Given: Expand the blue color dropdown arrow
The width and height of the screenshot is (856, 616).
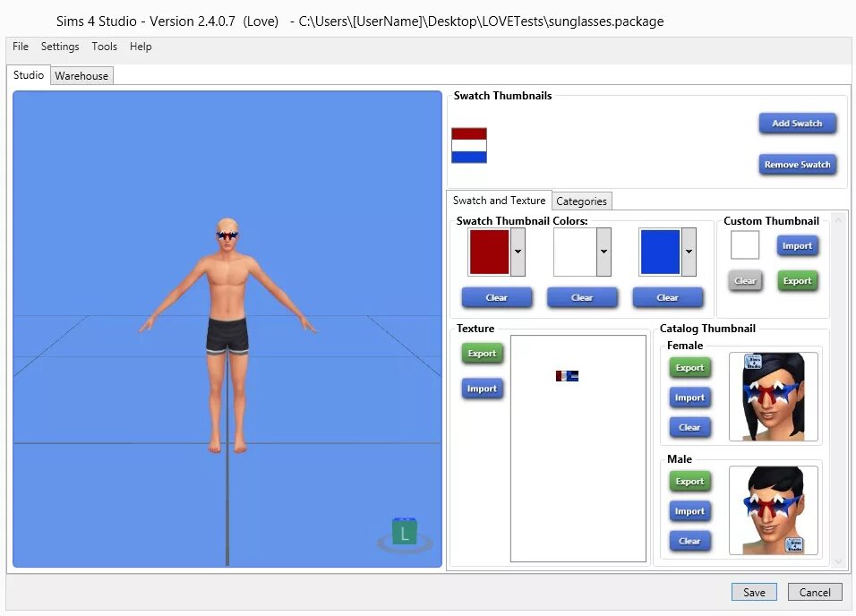Looking at the screenshot, I should 689,252.
